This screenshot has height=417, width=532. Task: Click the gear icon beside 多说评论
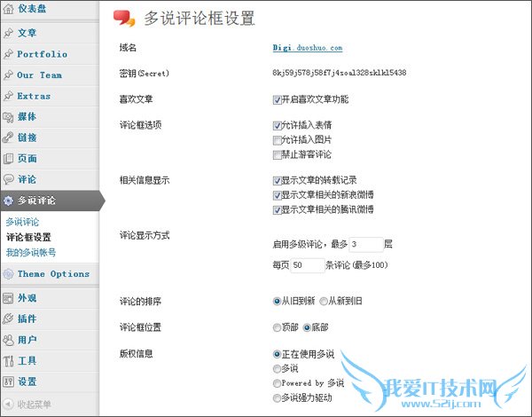pyautogui.click(x=9, y=201)
